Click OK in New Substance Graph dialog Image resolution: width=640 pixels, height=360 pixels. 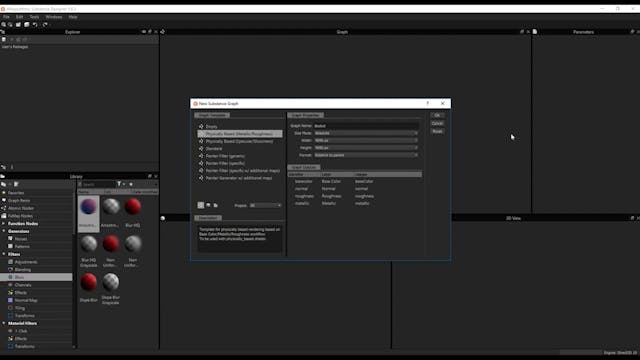click(x=437, y=116)
